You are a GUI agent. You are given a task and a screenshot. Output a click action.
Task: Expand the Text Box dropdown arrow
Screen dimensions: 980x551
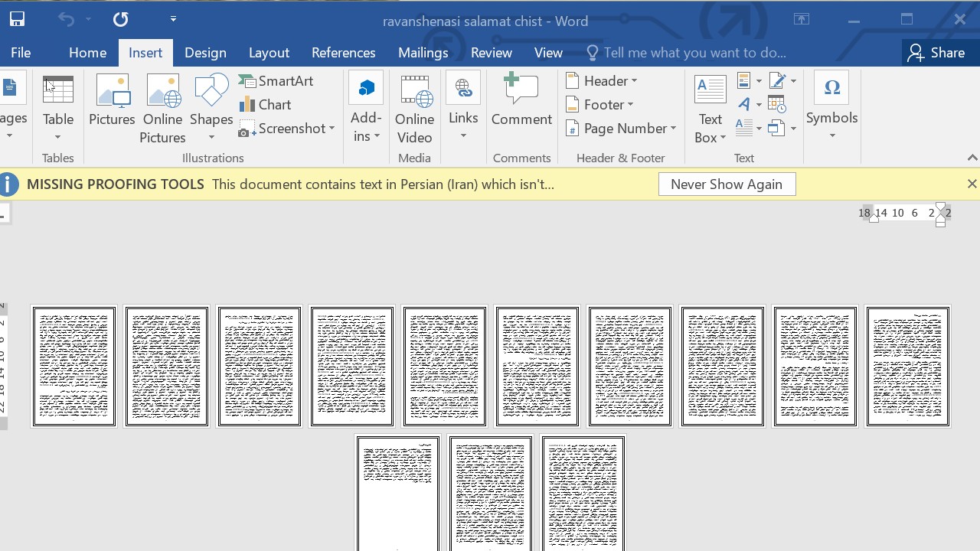723,139
